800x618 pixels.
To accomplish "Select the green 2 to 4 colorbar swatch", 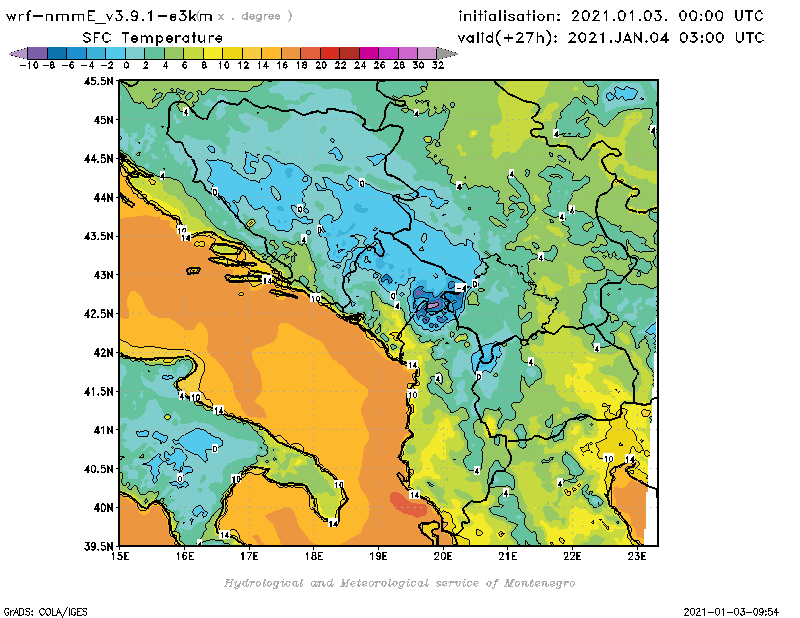I will point(155,53).
